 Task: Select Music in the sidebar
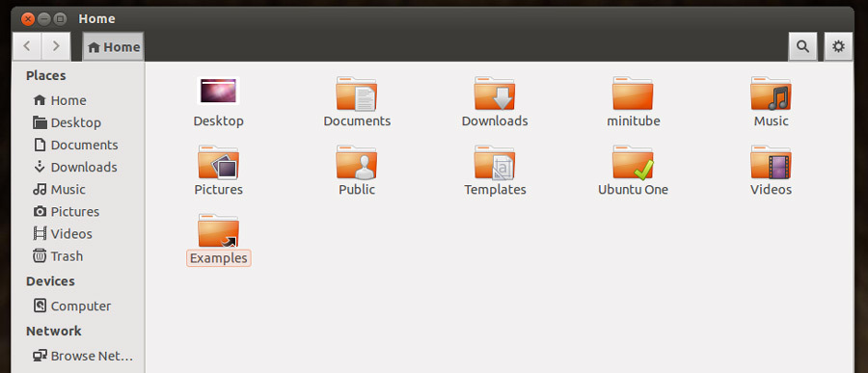[78, 189]
